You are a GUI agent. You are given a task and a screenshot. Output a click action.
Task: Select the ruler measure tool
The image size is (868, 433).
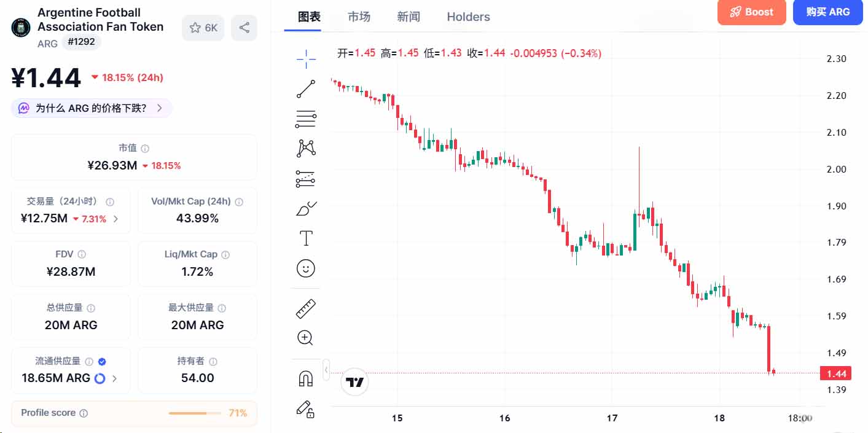coord(306,308)
